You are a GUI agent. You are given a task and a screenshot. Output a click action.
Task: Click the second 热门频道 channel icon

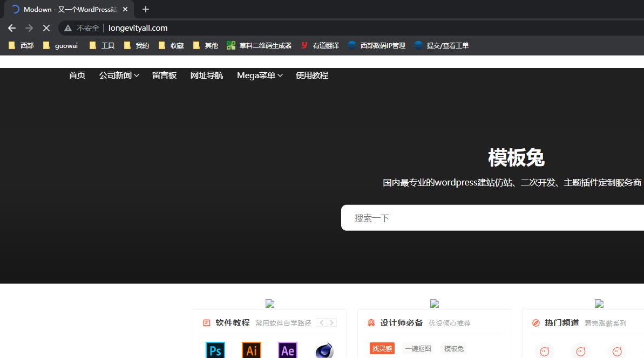click(581, 351)
